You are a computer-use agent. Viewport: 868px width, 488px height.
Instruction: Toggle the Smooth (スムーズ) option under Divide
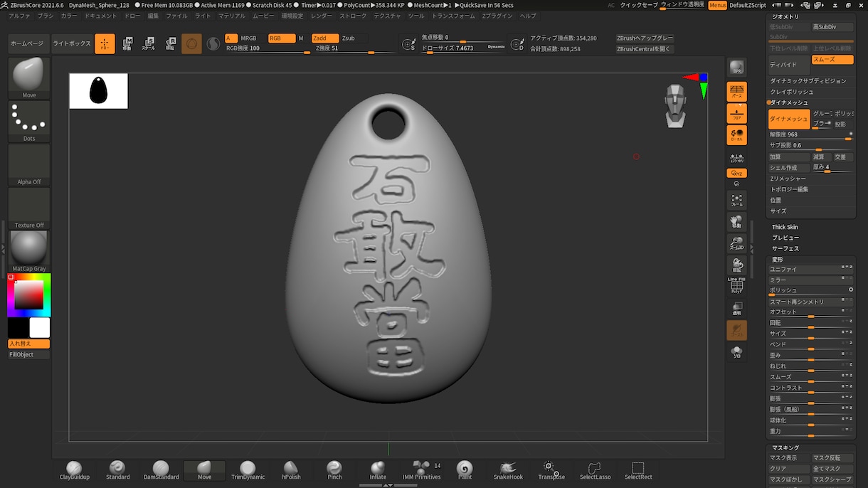(x=832, y=60)
